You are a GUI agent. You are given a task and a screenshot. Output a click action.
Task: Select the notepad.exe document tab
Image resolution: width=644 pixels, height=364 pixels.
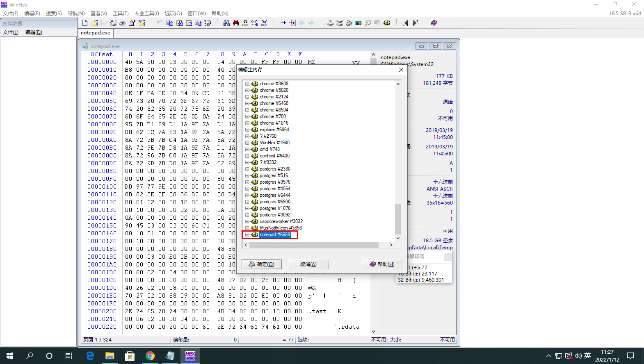[x=96, y=33]
